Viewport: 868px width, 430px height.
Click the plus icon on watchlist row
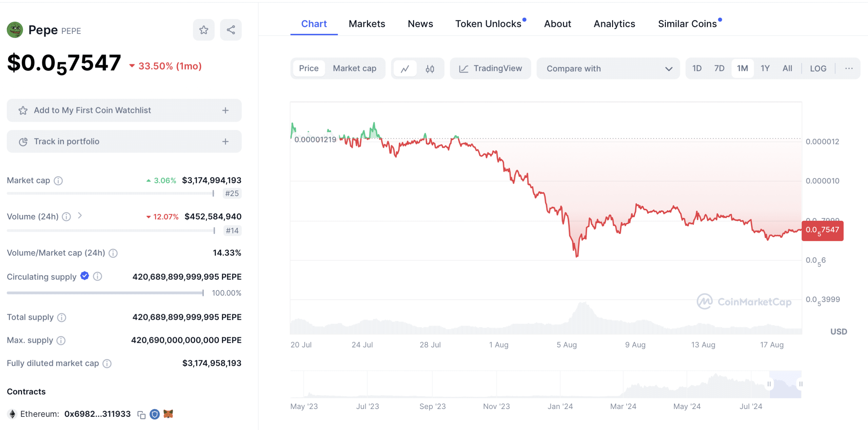pos(225,111)
